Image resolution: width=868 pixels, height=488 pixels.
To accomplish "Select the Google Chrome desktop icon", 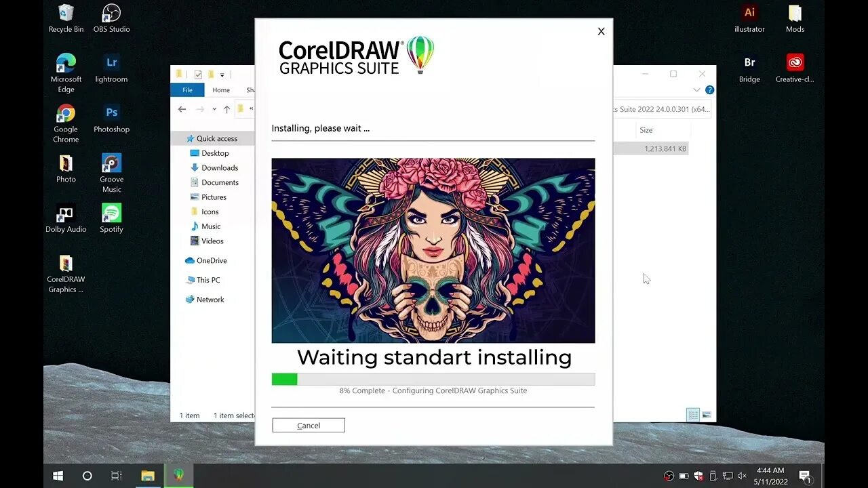I will point(66,123).
